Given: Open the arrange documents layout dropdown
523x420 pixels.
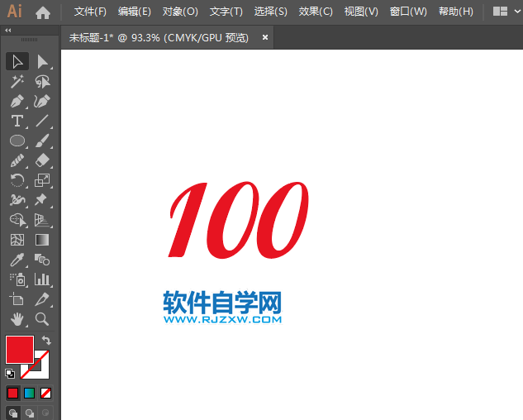Looking at the screenshot, I should point(506,12).
